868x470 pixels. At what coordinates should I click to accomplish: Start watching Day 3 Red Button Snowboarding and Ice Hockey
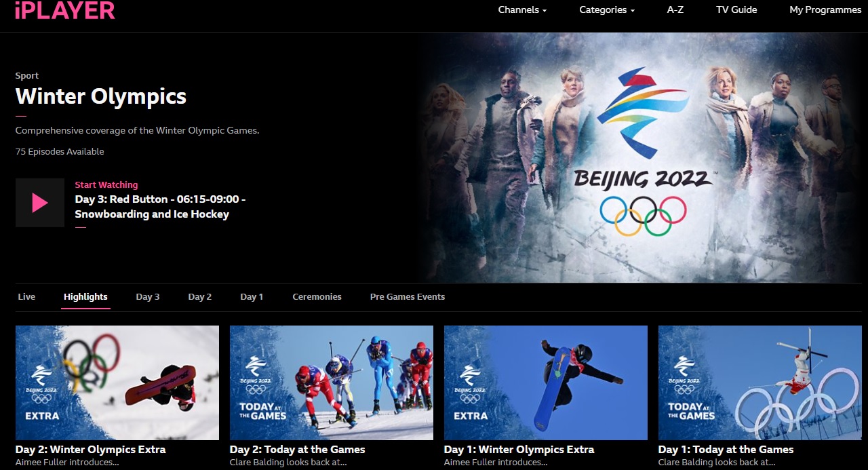coord(160,207)
